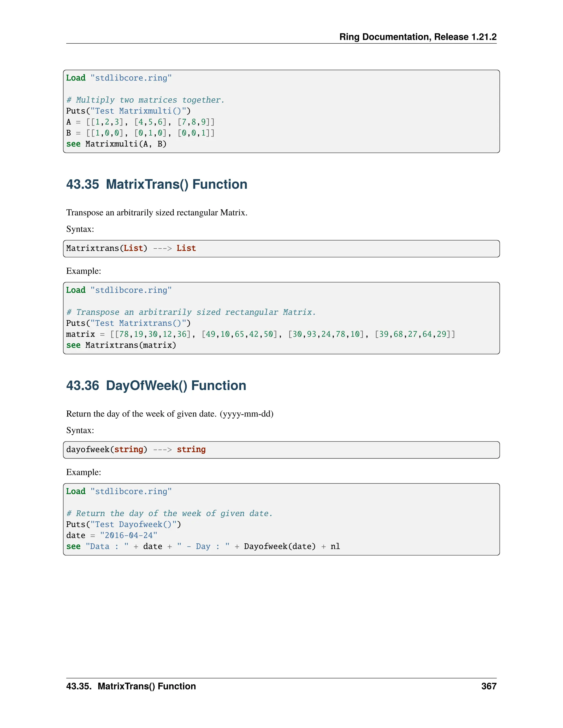Viewport: 563px width, 728px height.
Task: Click the B identity matrix definition line
Action: click(140, 133)
